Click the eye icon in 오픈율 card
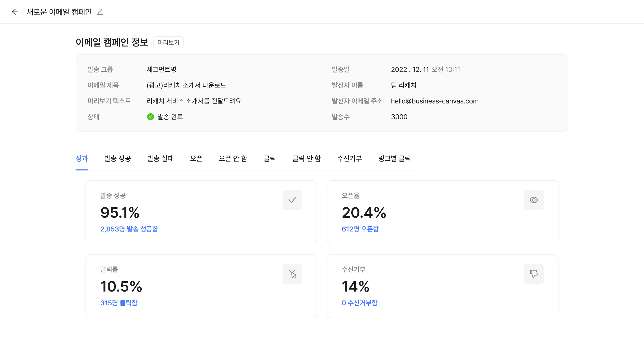This screenshot has width=644, height=360. click(534, 200)
